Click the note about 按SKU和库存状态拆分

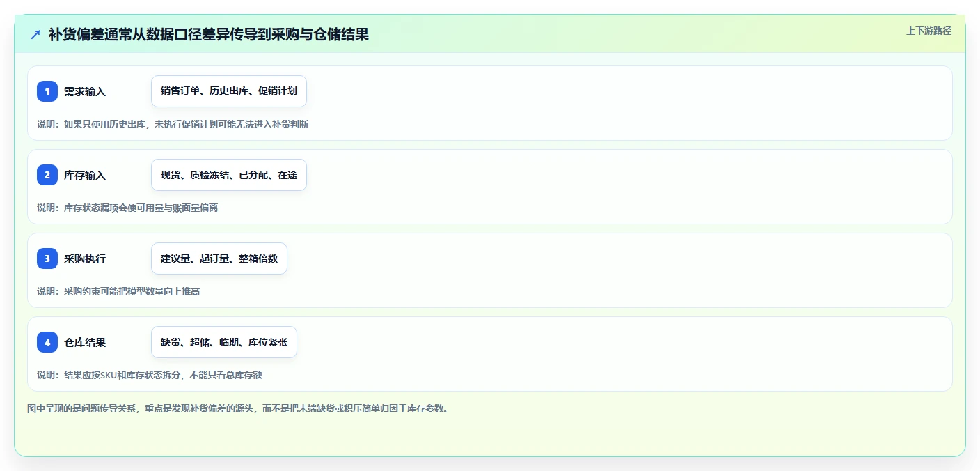[x=150, y=375]
